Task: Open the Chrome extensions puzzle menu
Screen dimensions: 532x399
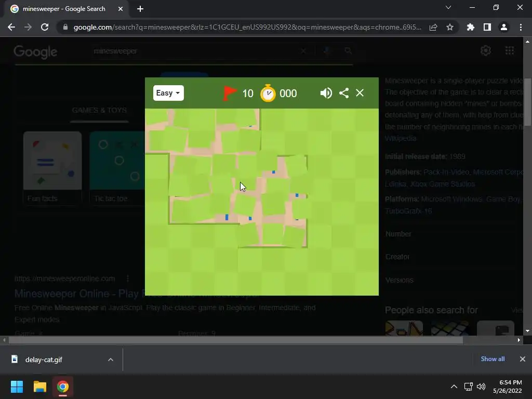Action: click(x=471, y=27)
